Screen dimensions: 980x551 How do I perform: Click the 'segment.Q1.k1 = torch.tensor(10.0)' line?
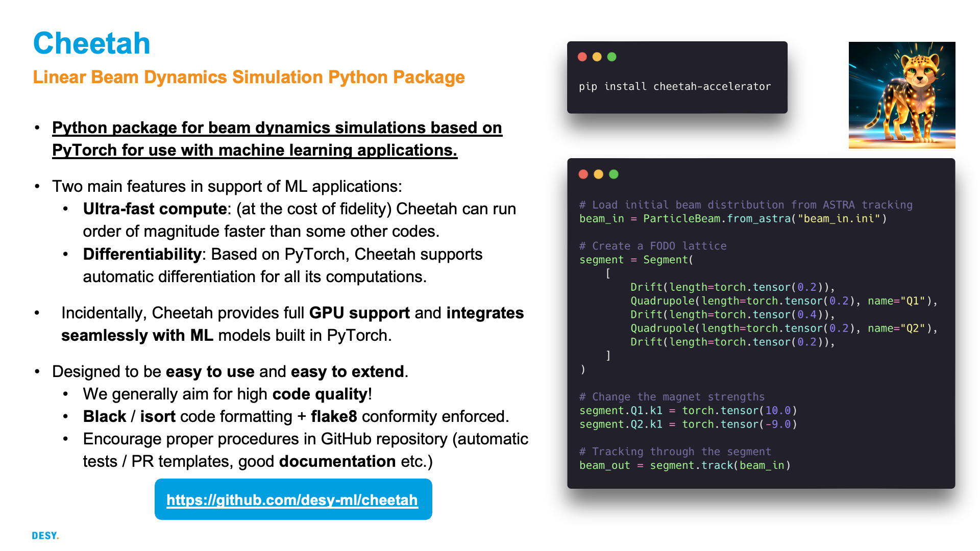(688, 411)
